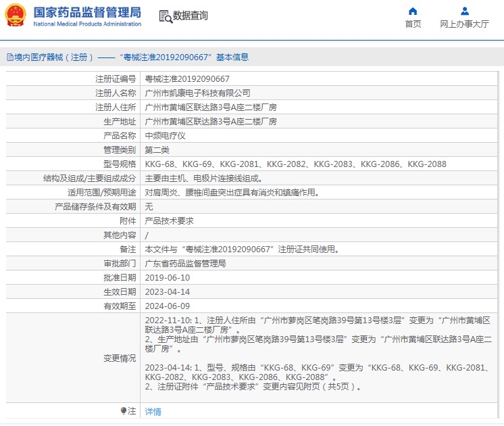Screen dimensions: 504x426
Task: Click expiry date 2024-06-09
Action: (168, 306)
